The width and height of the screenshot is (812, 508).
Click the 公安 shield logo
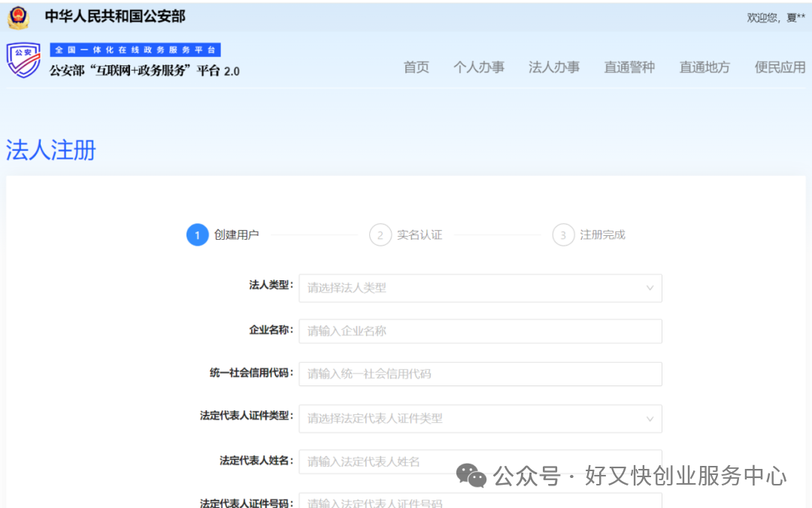point(23,60)
